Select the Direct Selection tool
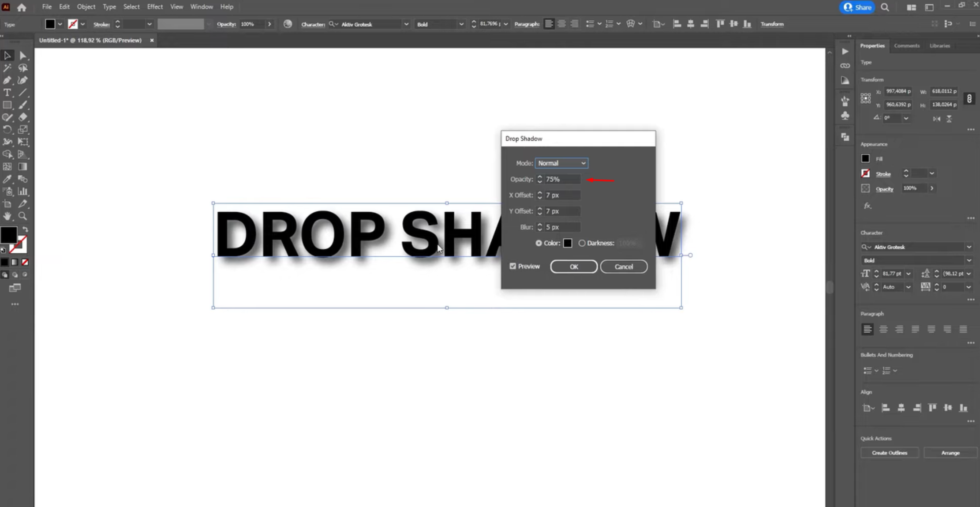Image resolution: width=980 pixels, height=507 pixels. 23,55
